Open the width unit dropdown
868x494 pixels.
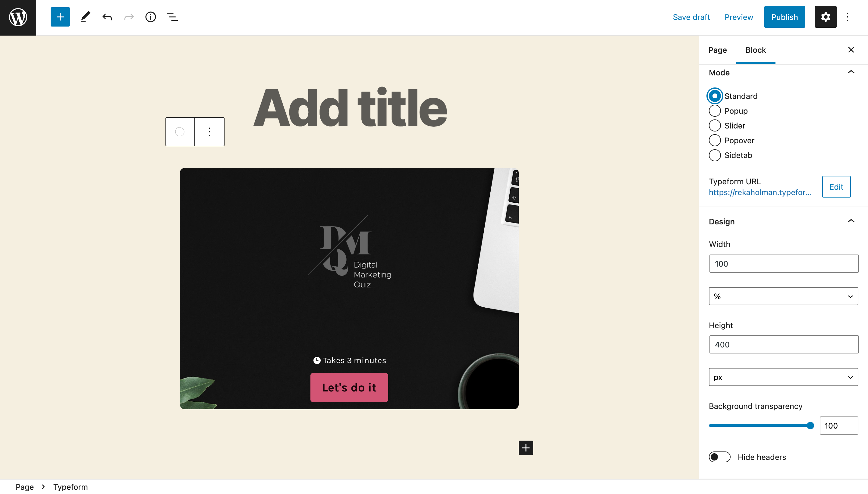coord(783,296)
